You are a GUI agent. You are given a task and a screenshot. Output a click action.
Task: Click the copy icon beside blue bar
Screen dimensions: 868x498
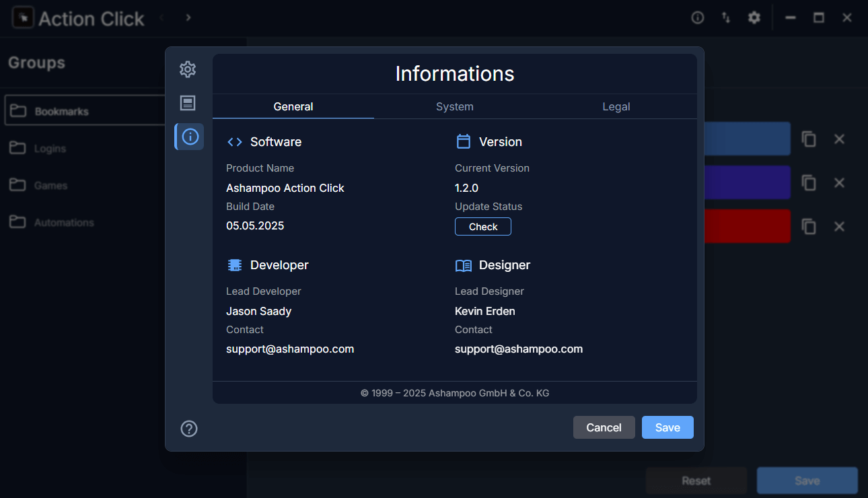click(x=809, y=139)
